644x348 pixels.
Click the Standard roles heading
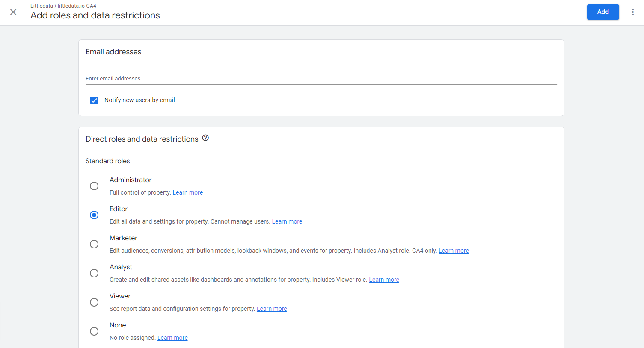pos(107,161)
